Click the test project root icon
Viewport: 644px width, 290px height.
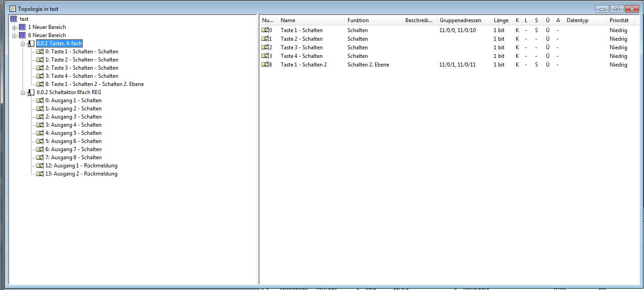click(14, 19)
